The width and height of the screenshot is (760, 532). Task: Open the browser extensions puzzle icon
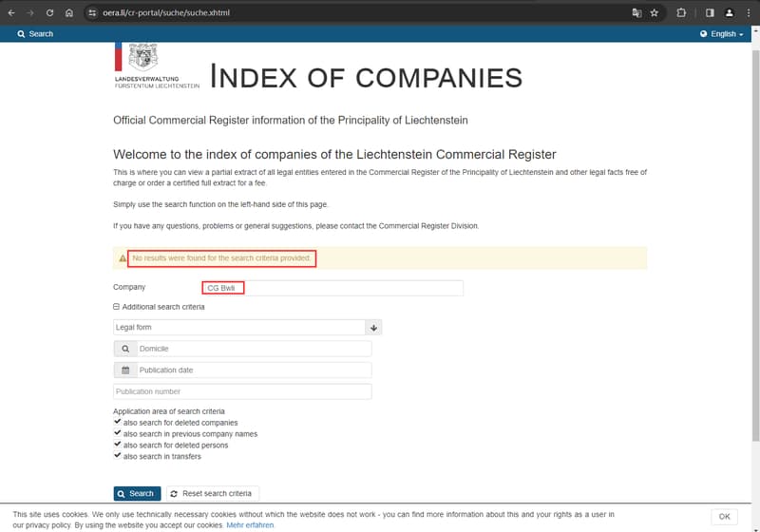tap(681, 13)
